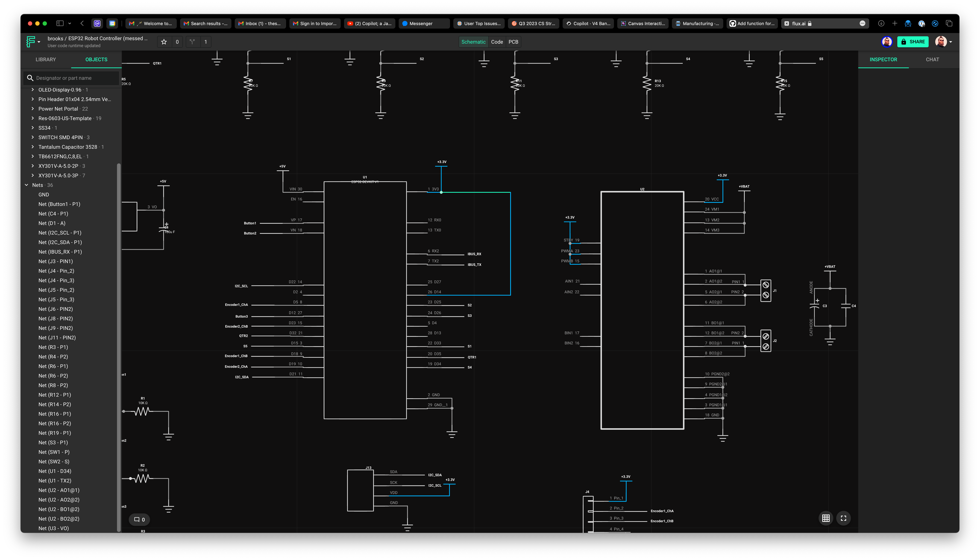
Task: Click the star count 0 button
Action: (177, 42)
